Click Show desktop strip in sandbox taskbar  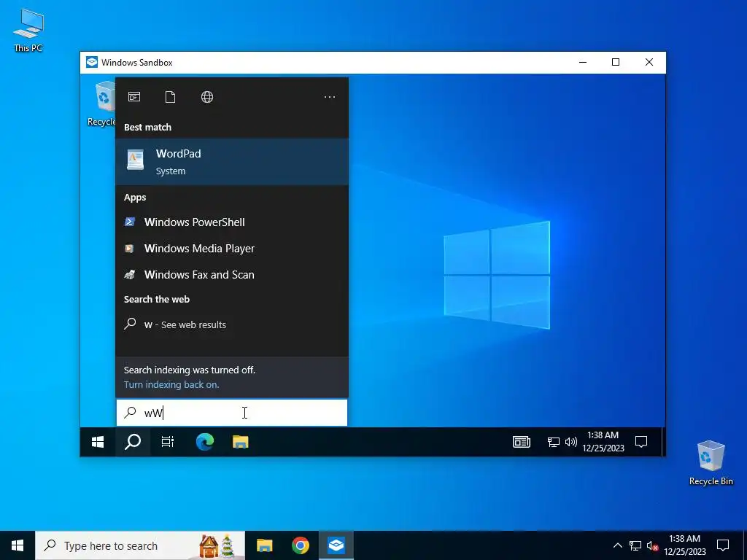(662, 443)
